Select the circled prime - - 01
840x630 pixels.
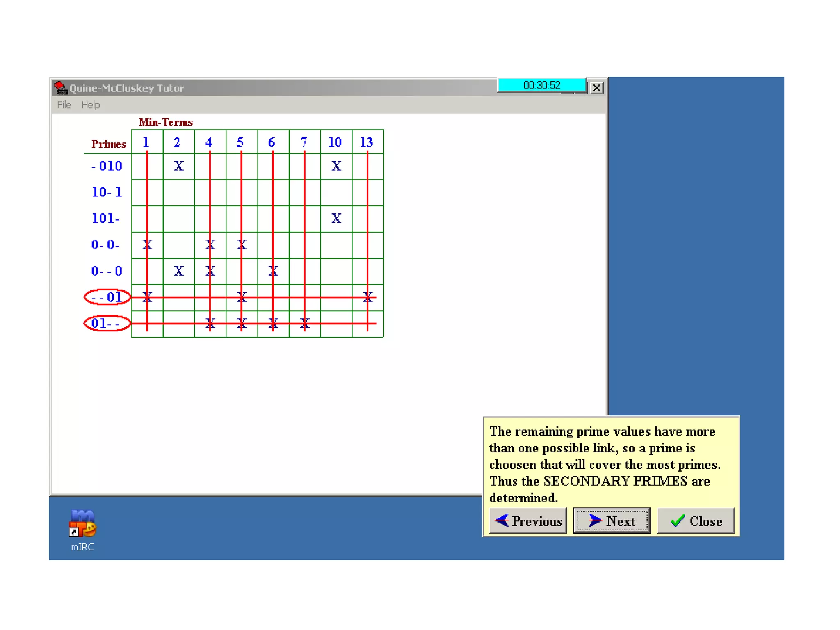click(x=107, y=297)
